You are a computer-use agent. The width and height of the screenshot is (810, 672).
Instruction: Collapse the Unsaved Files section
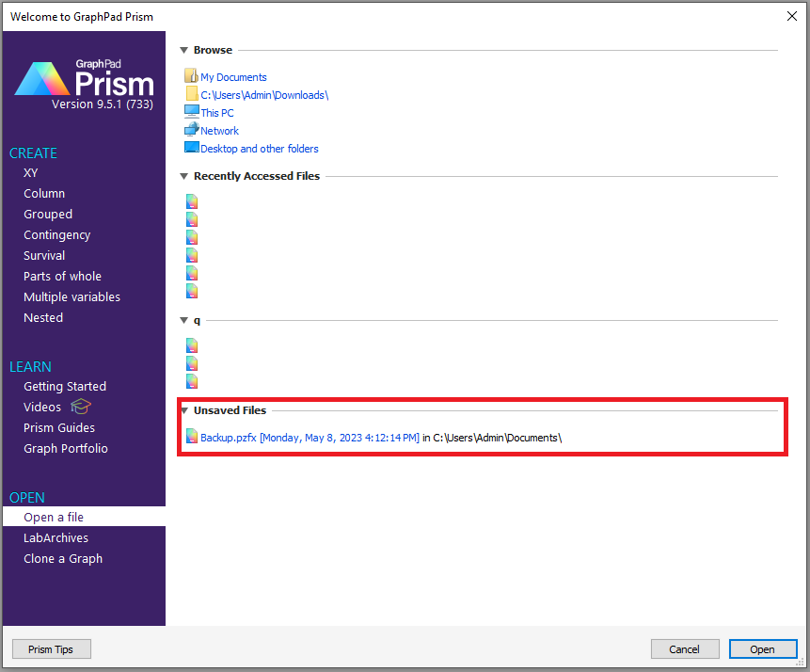click(184, 410)
